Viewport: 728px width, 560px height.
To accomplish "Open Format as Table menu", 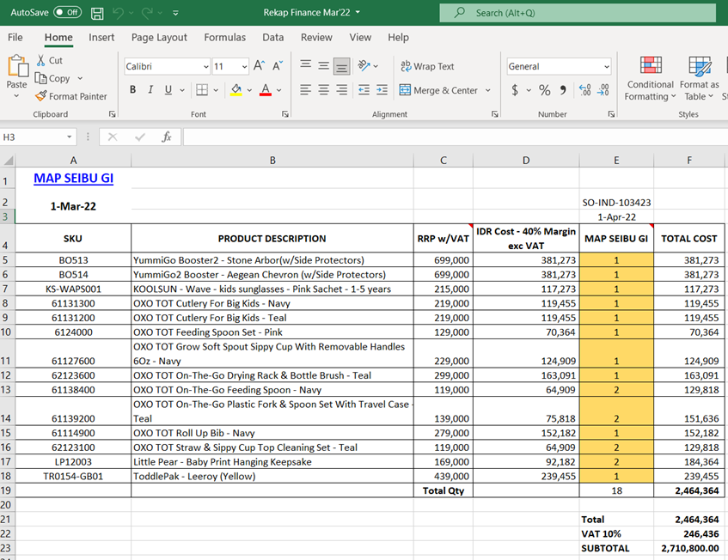I will tap(700, 78).
